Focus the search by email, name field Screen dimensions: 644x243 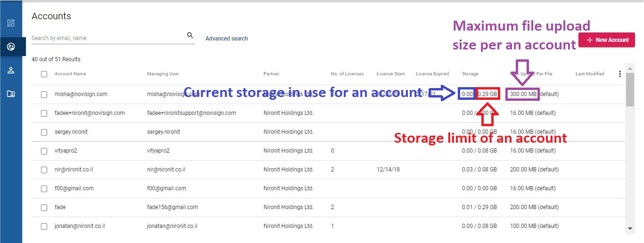click(x=108, y=38)
